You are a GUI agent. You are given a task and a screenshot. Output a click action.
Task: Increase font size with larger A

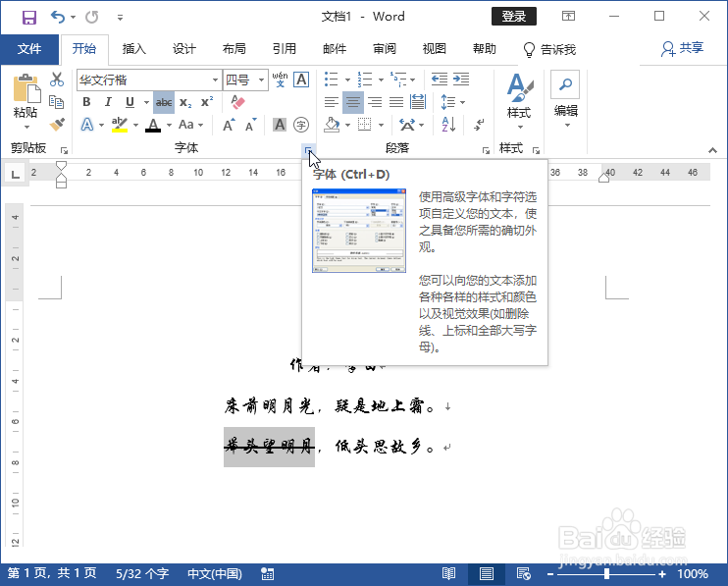(x=229, y=125)
